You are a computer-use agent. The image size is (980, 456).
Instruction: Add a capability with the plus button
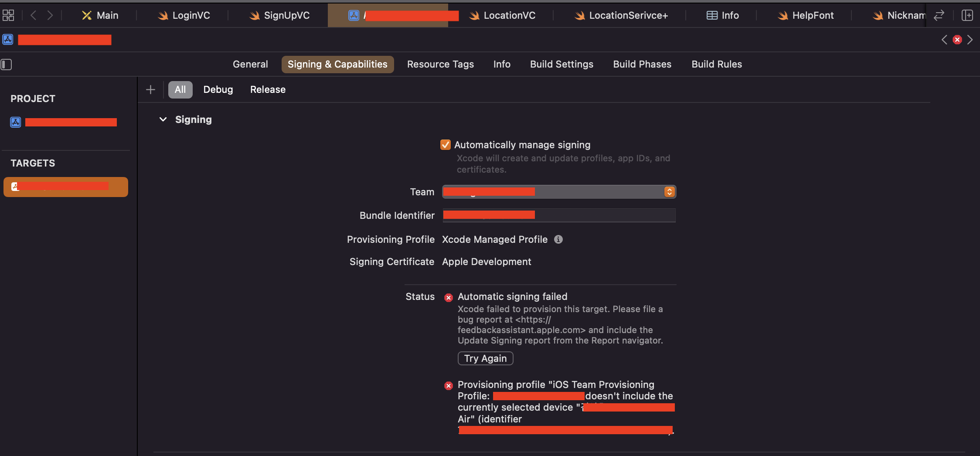tap(150, 89)
